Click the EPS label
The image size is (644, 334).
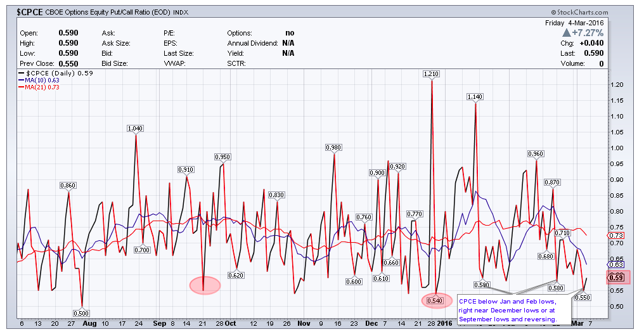click(x=170, y=43)
